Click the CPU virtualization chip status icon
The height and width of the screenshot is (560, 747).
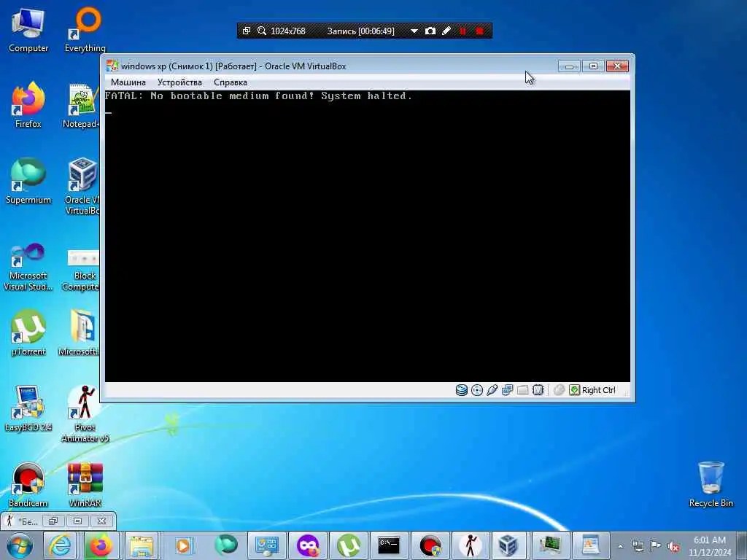(538, 390)
